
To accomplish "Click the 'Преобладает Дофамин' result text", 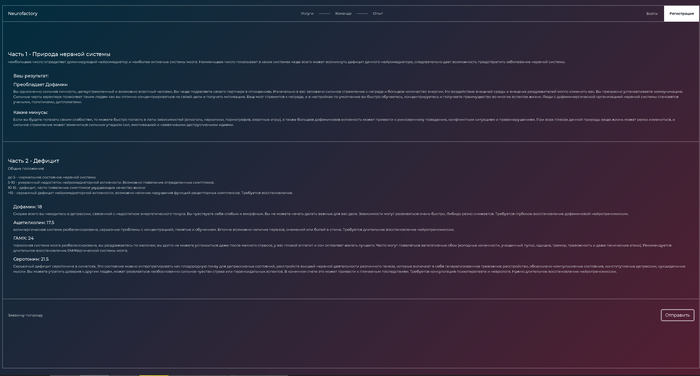I will [41, 84].
